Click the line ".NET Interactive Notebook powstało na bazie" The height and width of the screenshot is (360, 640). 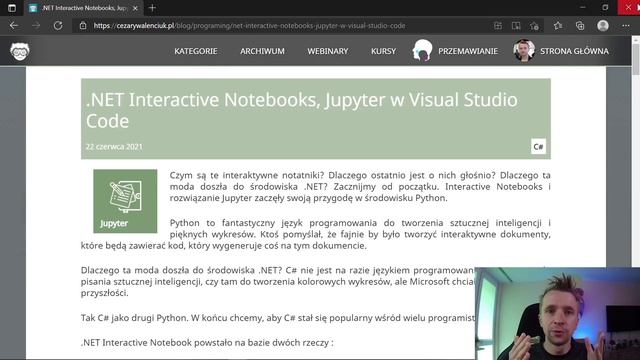[x=207, y=342]
